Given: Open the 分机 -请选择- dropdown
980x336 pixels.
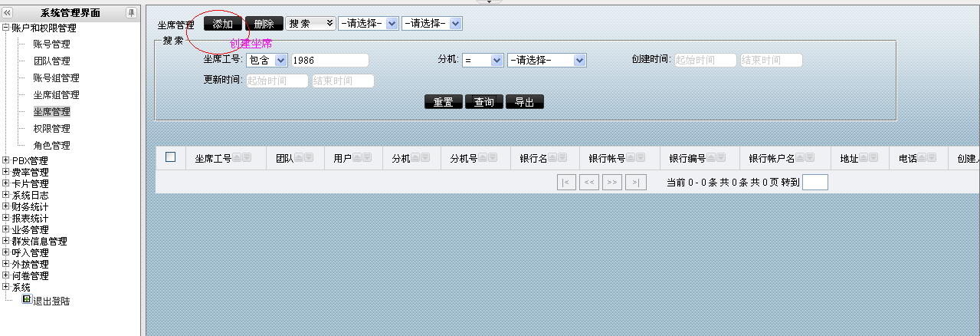Looking at the screenshot, I should [x=546, y=60].
